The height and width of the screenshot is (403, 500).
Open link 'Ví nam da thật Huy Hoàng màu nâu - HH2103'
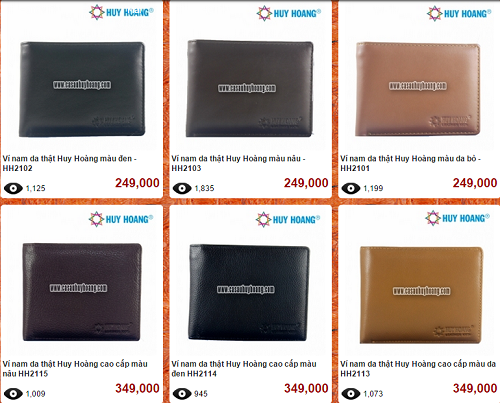[238, 163]
